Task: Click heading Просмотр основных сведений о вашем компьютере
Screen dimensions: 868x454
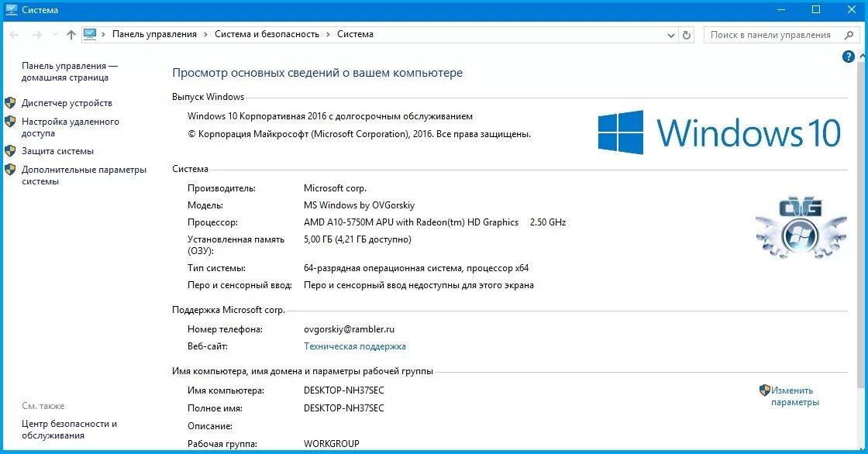Action: [317, 73]
